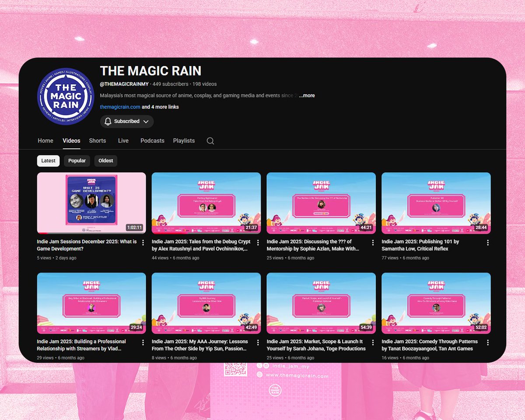Play the 21:37 Debug Crypt thumbnail
This screenshot has height=420, width=525.
pos(206,203)
